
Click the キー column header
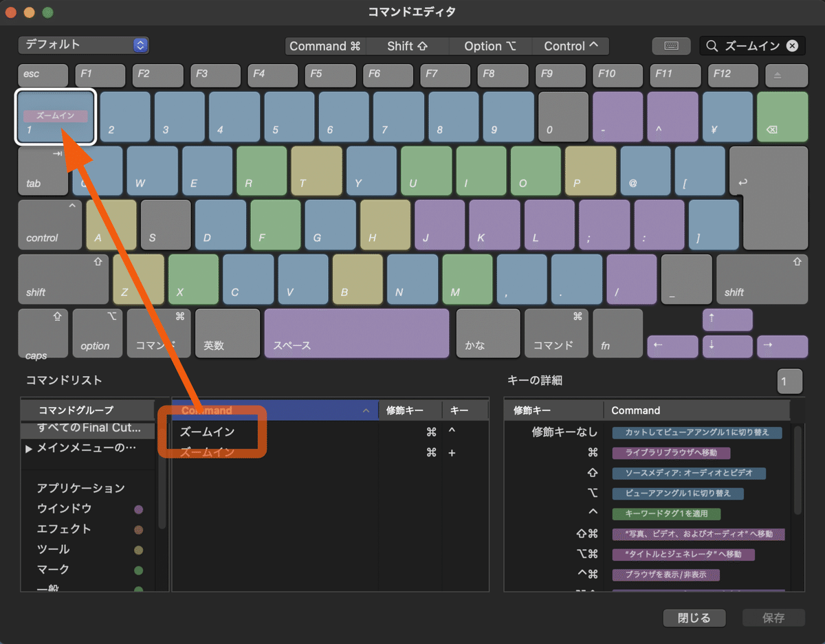pos(465,410)
